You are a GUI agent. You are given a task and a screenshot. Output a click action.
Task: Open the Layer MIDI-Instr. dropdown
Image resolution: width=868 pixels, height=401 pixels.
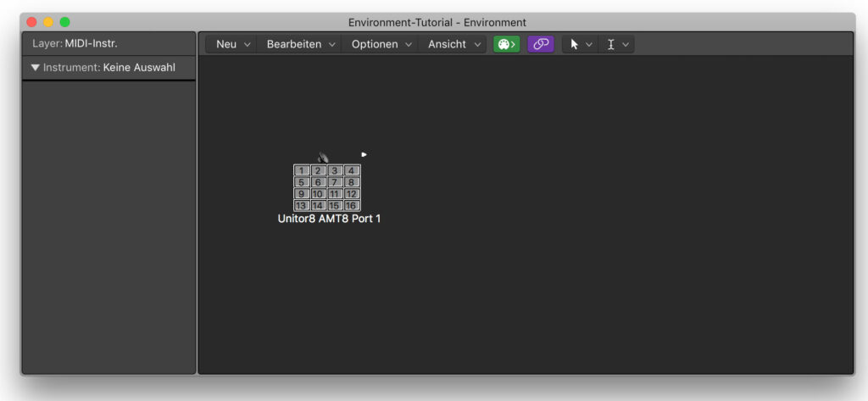(x=108, y=43)
